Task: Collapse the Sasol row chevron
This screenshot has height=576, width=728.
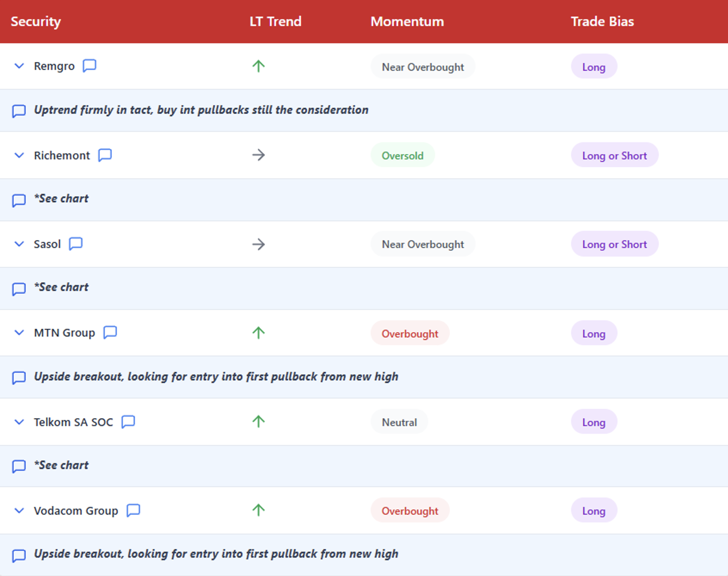Action: coord(19,244)
